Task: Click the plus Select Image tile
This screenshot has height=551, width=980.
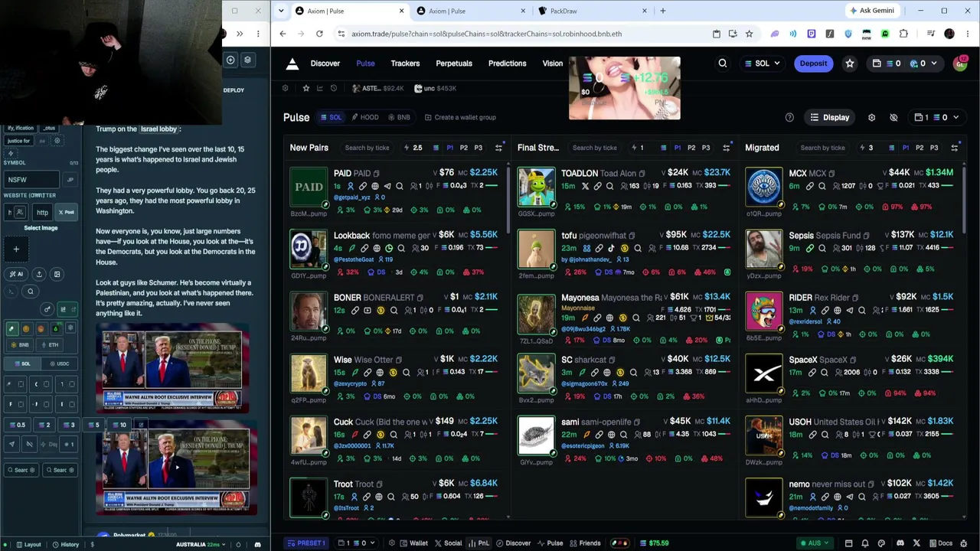Action: [16, 249]
